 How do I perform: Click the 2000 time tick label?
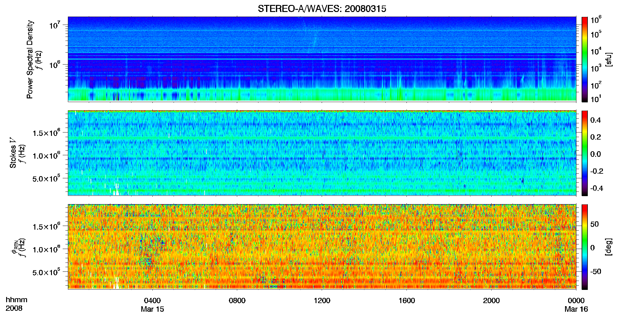point(491,300)
